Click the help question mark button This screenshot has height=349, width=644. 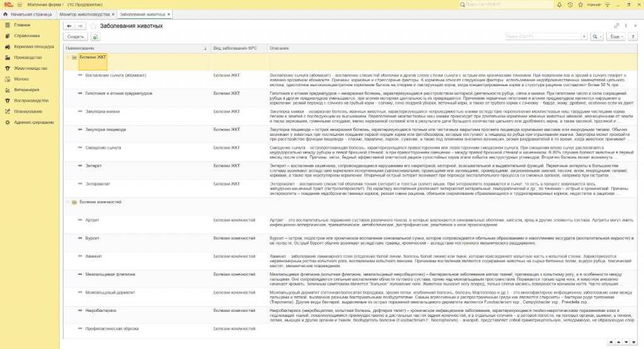tap(633, 37)
